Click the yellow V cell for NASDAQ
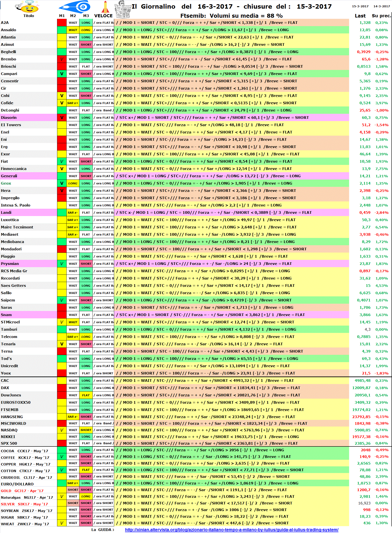The image size is (392, 533). 62,430
